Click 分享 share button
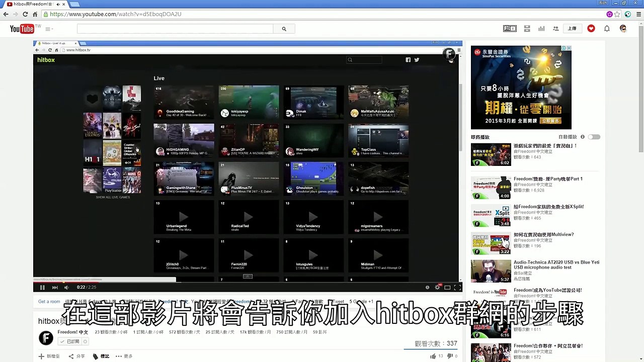 76,356
